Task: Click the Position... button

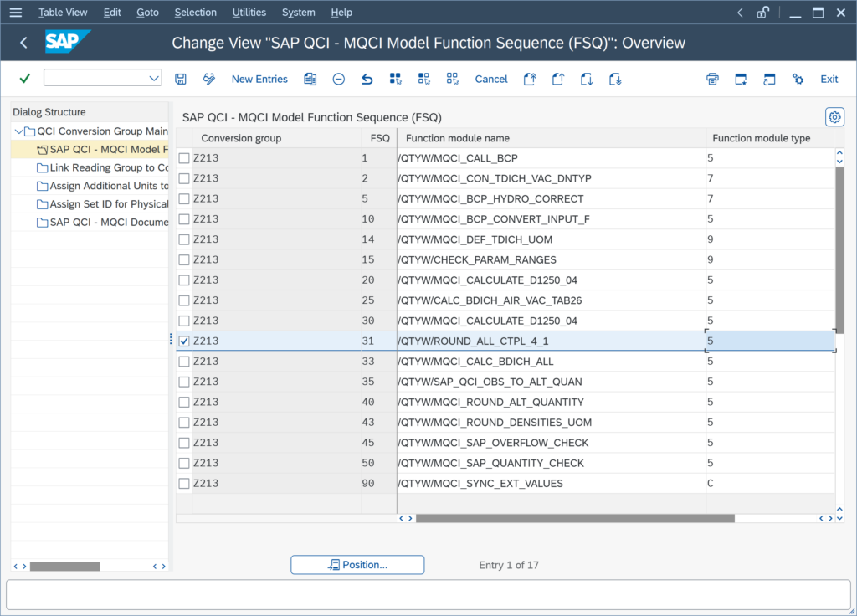Action: pos(357,565)
